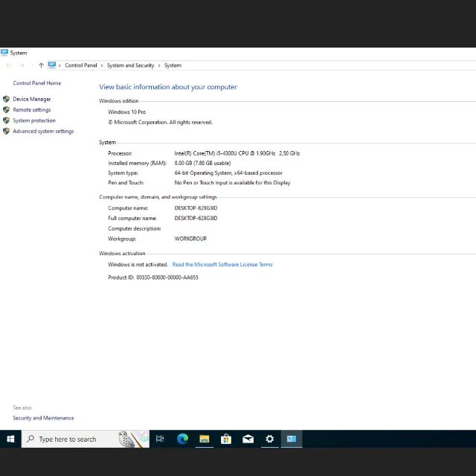Viewport: 476px width, 476px height.
Task: Launch Microsoft Edge from the taskbar
Action: [182, 439]
